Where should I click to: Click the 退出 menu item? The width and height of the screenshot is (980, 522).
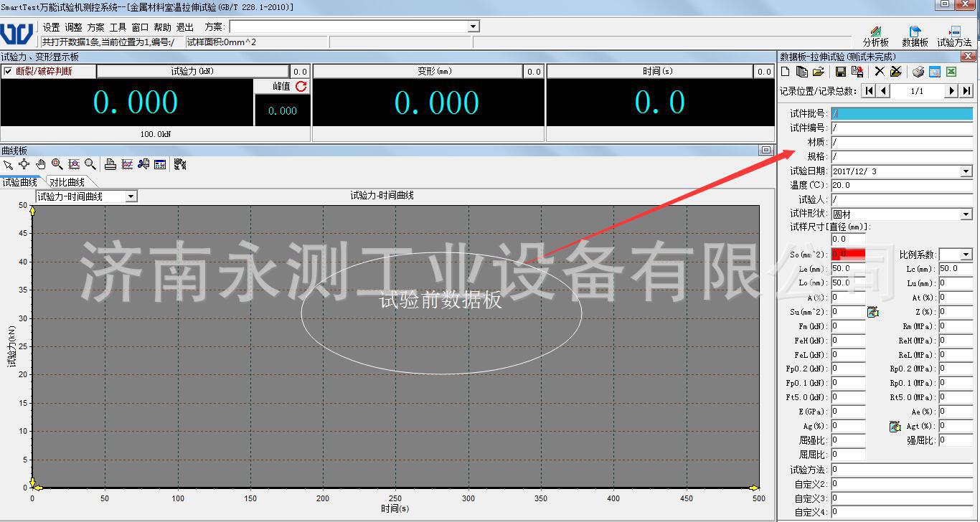coord(184,27)
